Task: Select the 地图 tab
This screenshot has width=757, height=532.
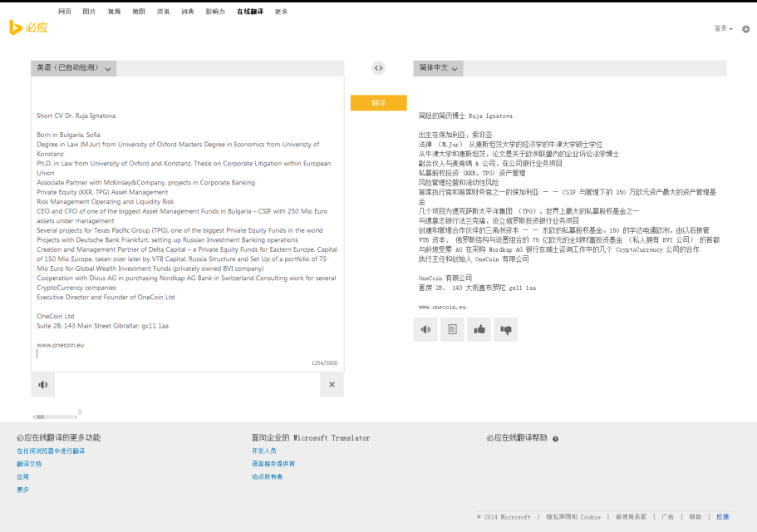Action: click(x=139, y=12)
